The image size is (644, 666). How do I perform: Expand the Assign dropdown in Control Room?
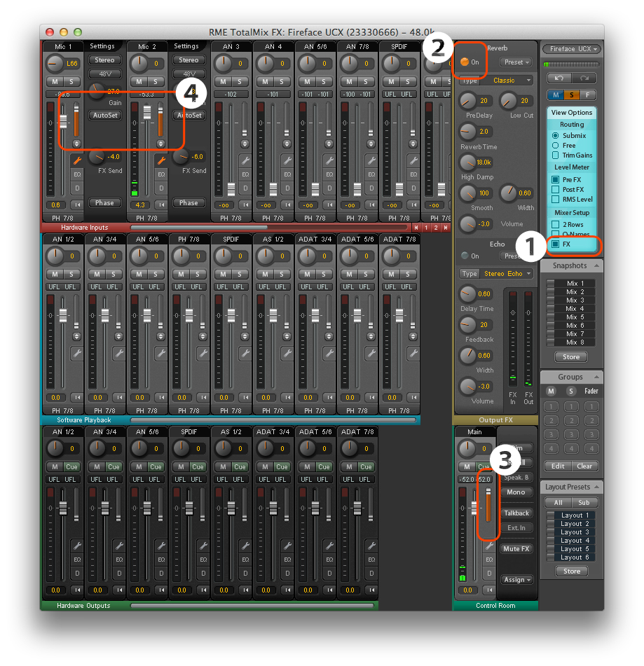pyautogui.click(x=517, y=580)
